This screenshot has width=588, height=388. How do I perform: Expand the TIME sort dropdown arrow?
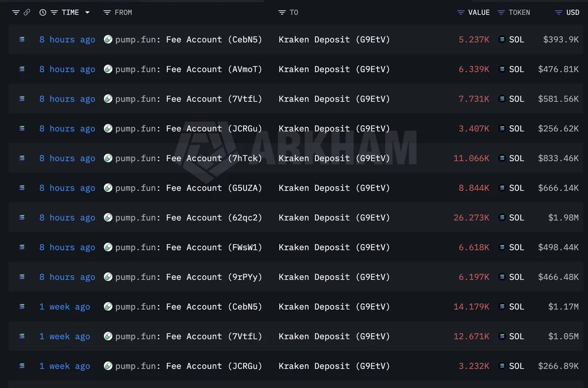[x=87, y=12]
